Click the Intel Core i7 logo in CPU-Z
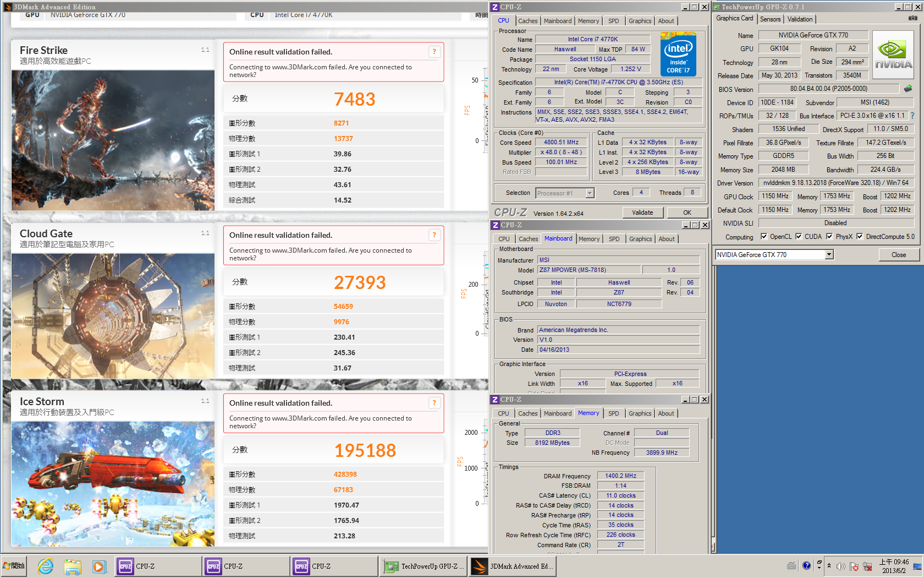This screenshot has height=578, width=924. click(x=678, y=54)
